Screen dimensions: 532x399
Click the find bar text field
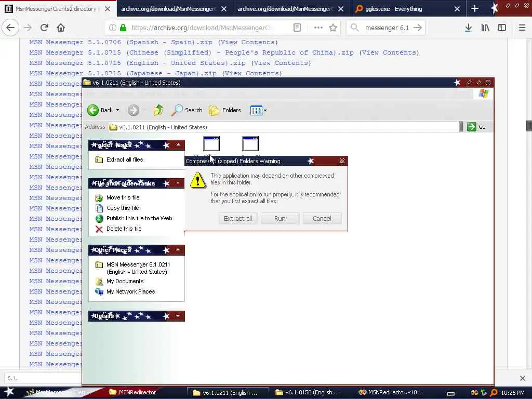pyautogui.click(x=43, y=378)
